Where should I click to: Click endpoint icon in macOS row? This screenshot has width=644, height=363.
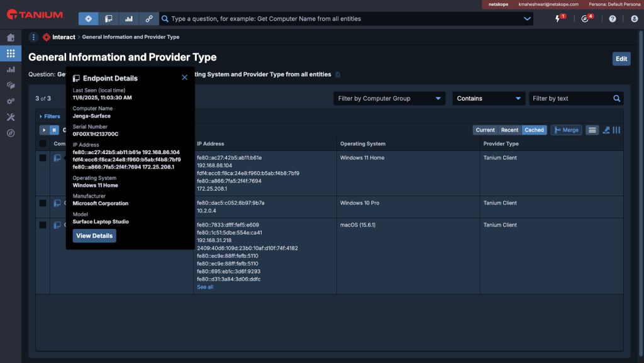pos(57,225)
